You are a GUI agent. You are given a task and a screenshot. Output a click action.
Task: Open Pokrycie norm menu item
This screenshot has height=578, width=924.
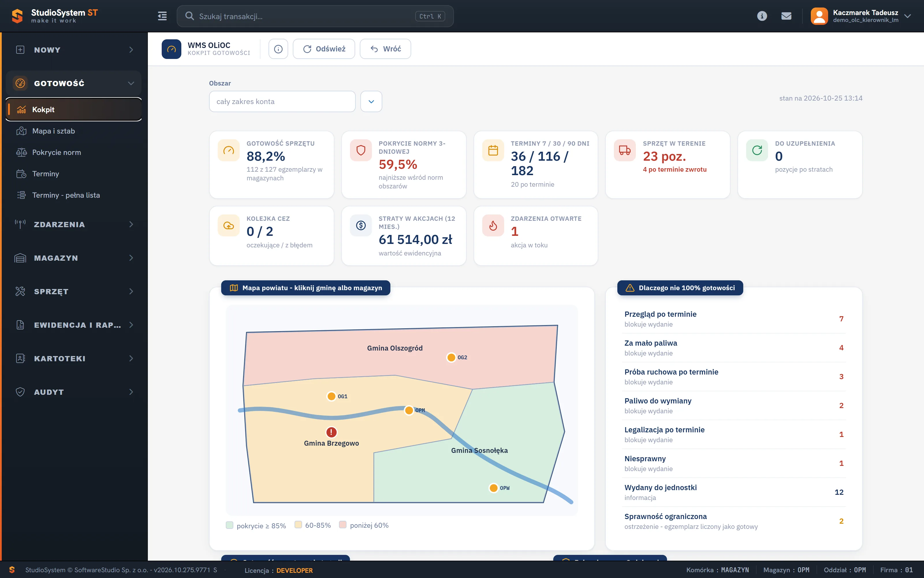point(74,153)
